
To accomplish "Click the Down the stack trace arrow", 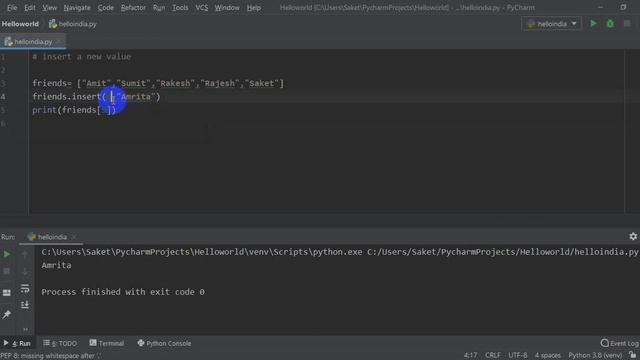I will point(25,271).
